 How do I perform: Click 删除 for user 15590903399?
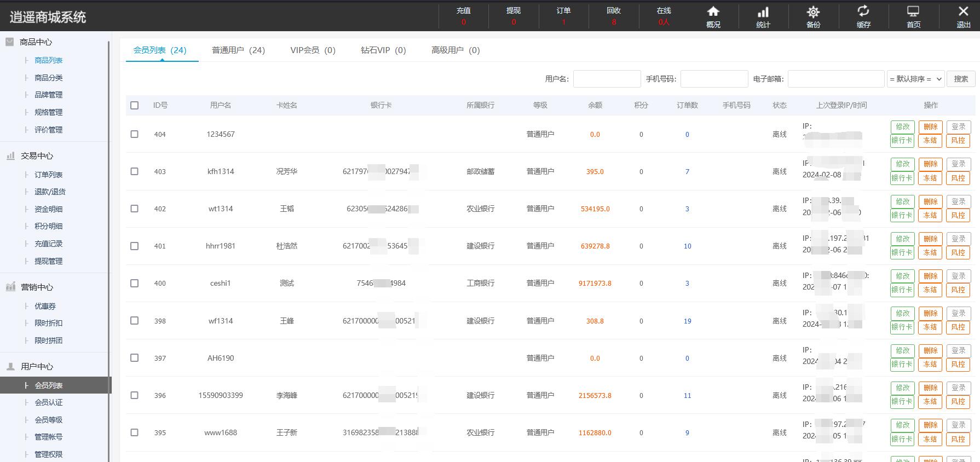pyautogui.click(x=930, y=388)
